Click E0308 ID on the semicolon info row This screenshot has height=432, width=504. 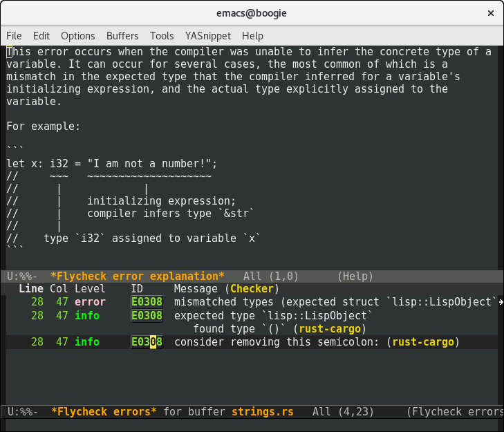(x=147, y=342)
